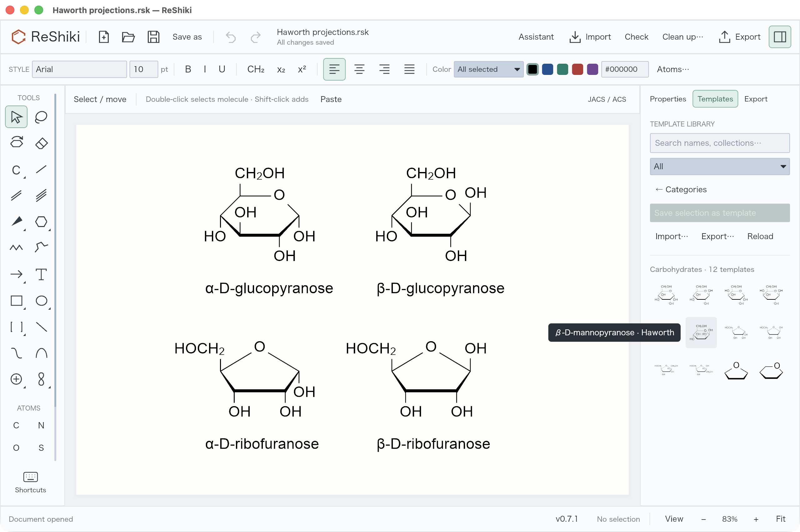This screenshot has width=800, height=532.
Task: Click the Assistant menu item
Action: coord(536,37)
